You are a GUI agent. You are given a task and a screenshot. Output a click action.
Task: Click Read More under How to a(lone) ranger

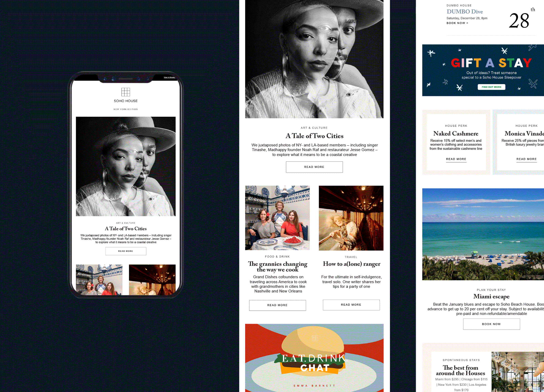coord(351,305)
